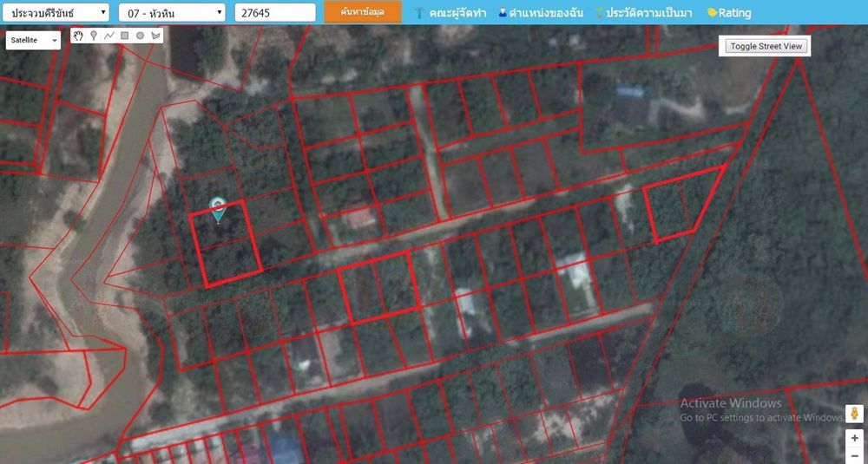Expand the 07 - หัวหิน district dropdown
The width and height of the screenshot is (868, 464).
171,13
